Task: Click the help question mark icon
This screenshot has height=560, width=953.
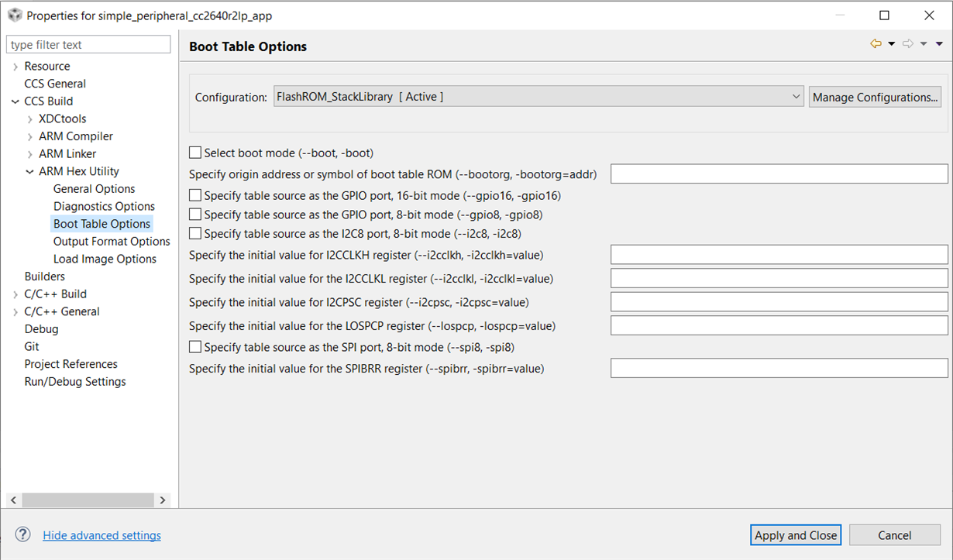Action: pyautogui.click(x=23, y=534)
